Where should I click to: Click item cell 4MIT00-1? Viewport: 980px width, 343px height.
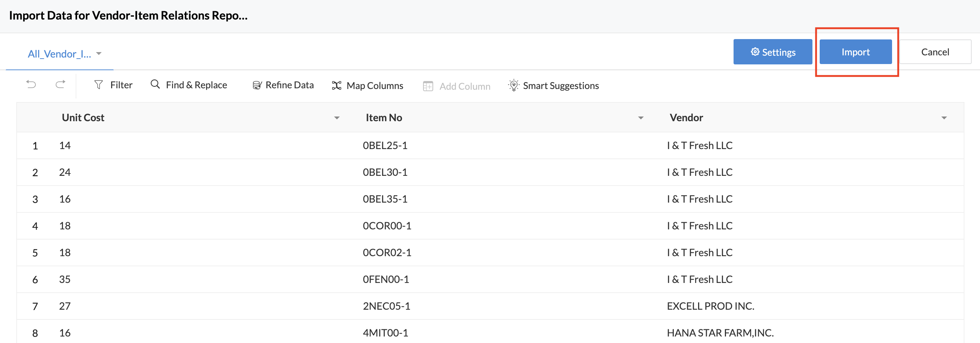(x=385, y=333)
